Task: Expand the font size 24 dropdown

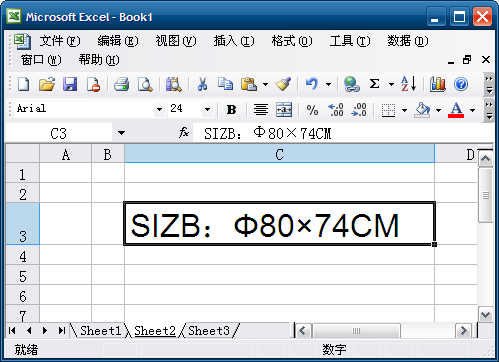Action: pos(207,109)
